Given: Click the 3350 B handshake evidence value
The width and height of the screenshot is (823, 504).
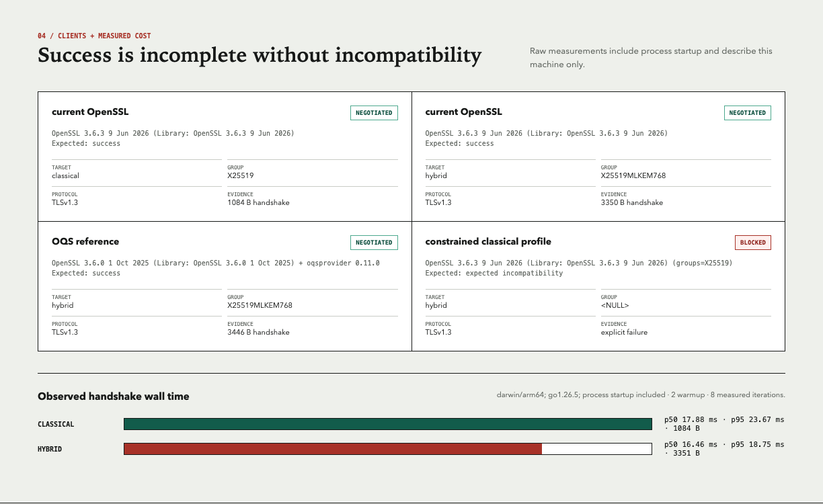Looking at the screenshot, I should coord(632,202).
